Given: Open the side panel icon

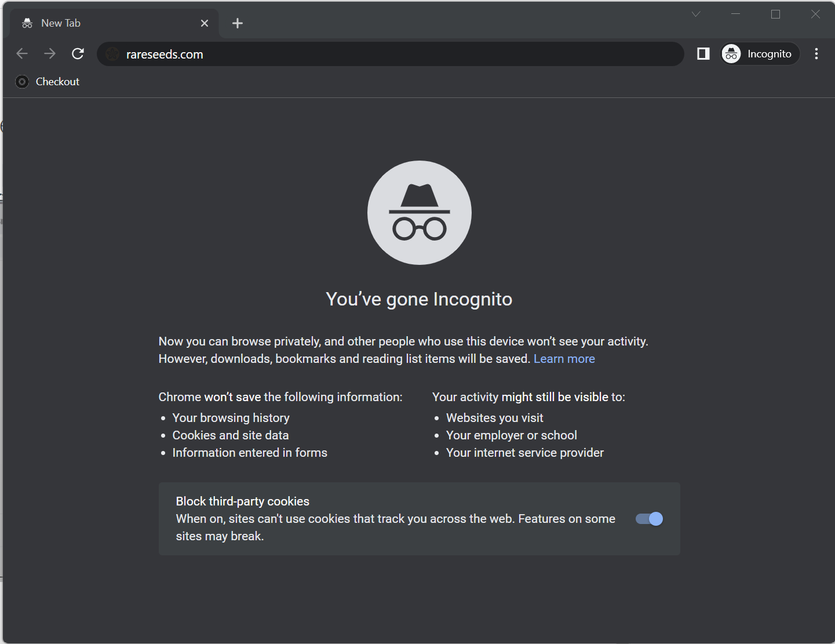Looking at the screenshot, I should coord(703,54).
